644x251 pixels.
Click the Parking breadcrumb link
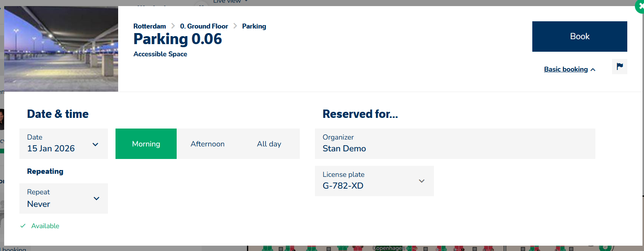pyautogui.click(x=254, y=26)
